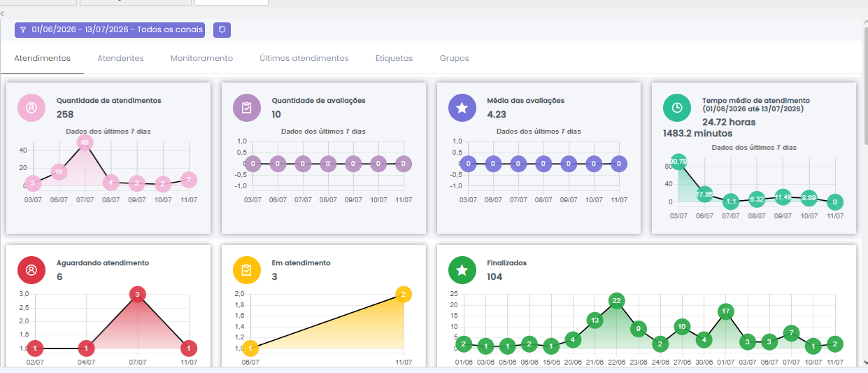Switch to the Grupos tab
The height and width of the screenshot is (373, 868).
pos(454,58)
